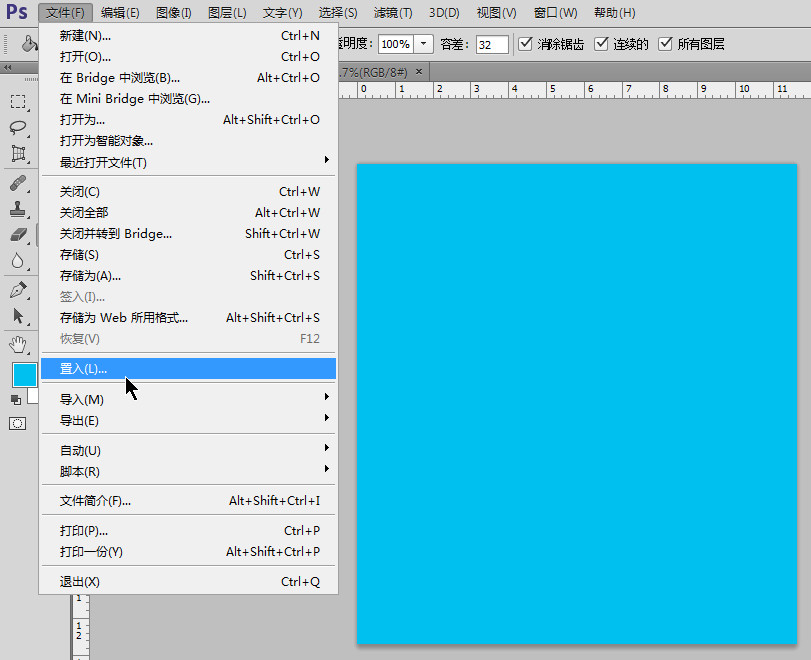Choose 存储(S) menu entry
The image size is (811, 660).
[x=188, y=255]
